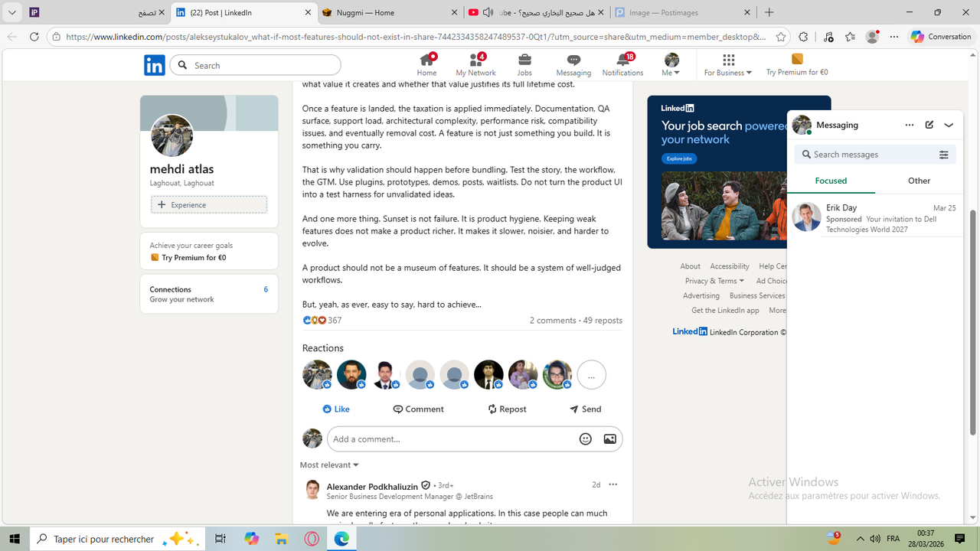Click the page vertical scrollbar thumb
980x551 pixels.
[x=973, y=321]
